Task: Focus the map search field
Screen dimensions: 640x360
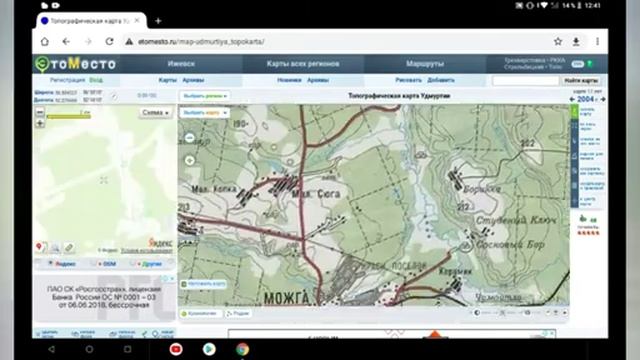Action: [525, 80]
